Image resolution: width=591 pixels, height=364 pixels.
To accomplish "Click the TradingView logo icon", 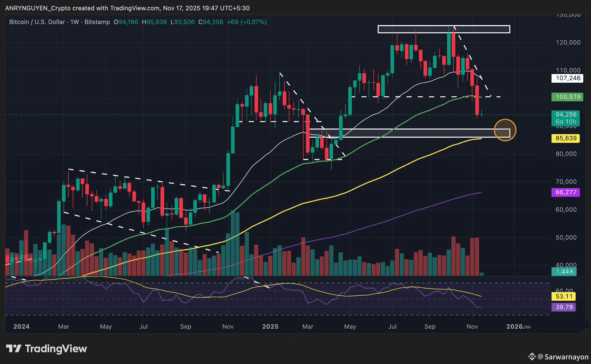I will click(14, 348).
